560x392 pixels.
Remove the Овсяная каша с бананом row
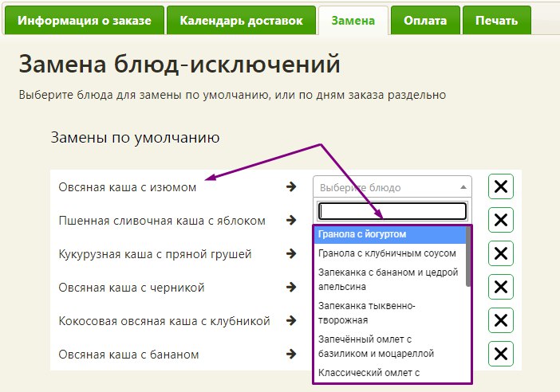pyautogui.click(x=500, y=355)
